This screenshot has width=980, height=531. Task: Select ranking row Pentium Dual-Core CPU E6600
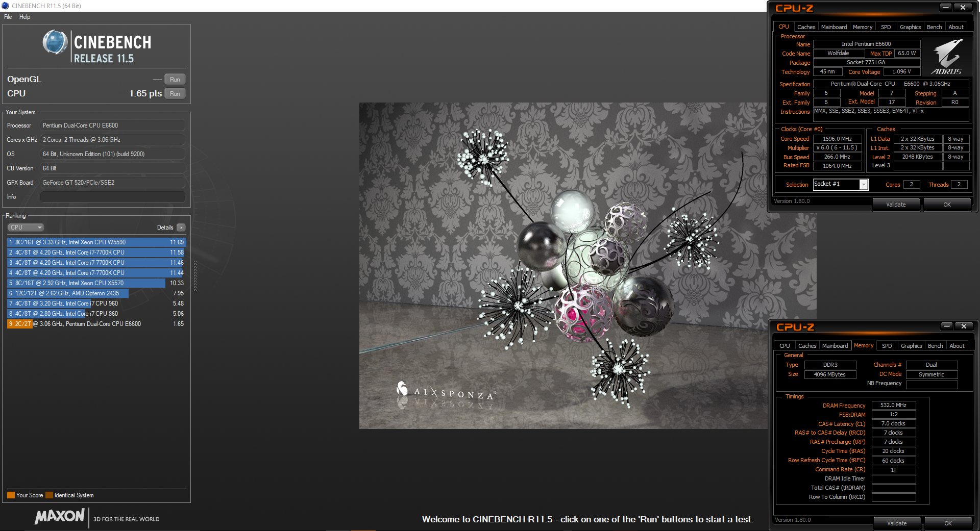tap(96, 324)
